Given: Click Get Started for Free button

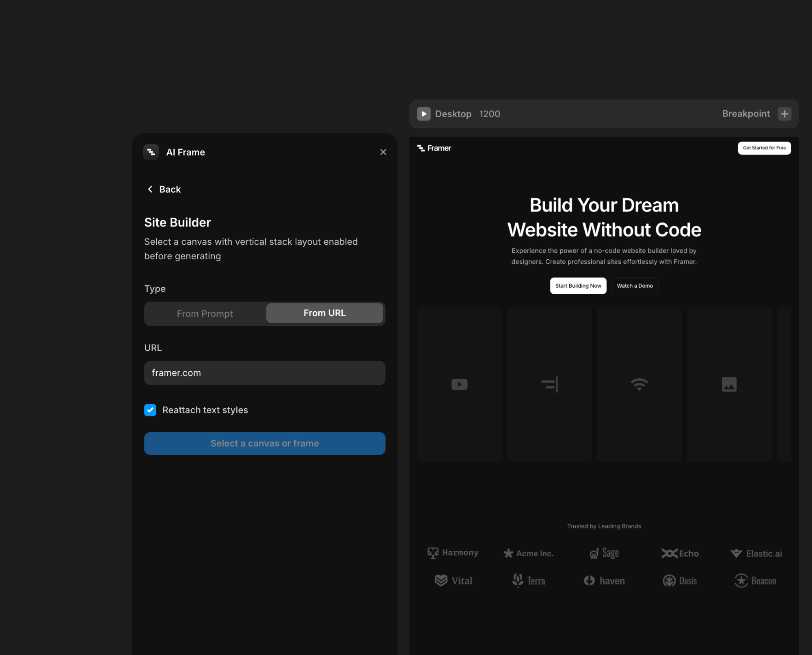Looking at the screenshot, I should pyautogui.click(x=764, y=148).
